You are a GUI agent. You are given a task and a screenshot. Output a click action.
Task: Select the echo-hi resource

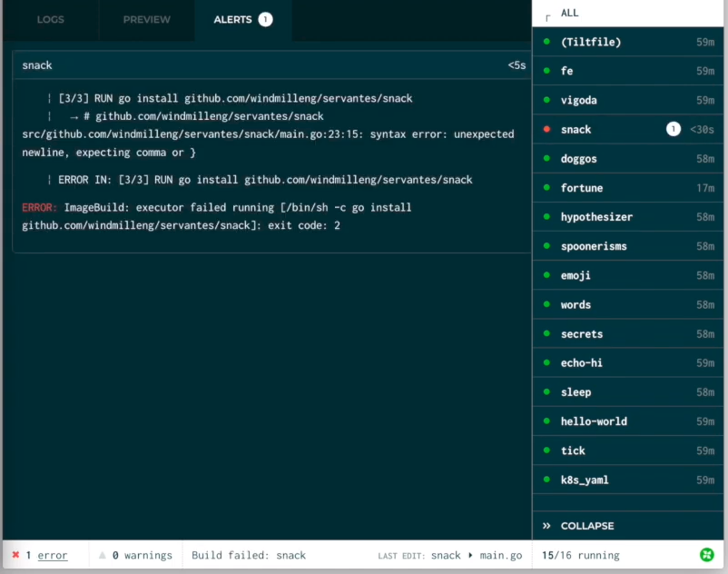628,362
